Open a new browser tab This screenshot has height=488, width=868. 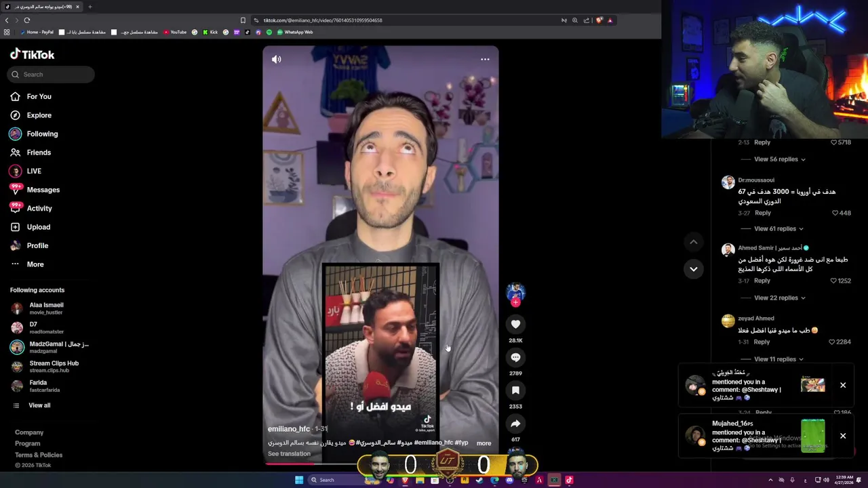click(x=90, y=7)
